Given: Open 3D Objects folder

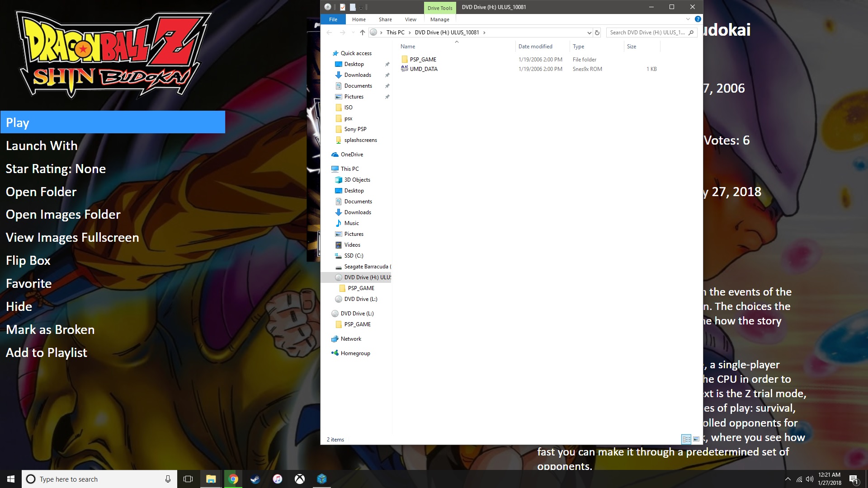Looking at the screenshot, I should point(357,180).
